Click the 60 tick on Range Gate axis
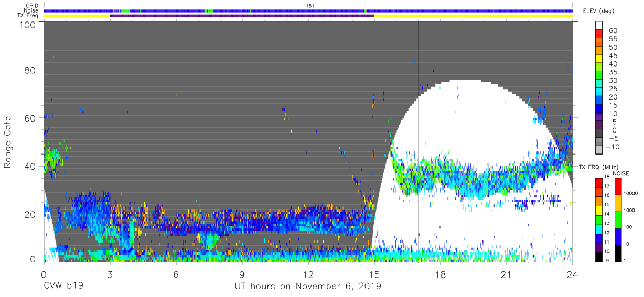Viewport: 644px width, 297px height. (30, 118)
